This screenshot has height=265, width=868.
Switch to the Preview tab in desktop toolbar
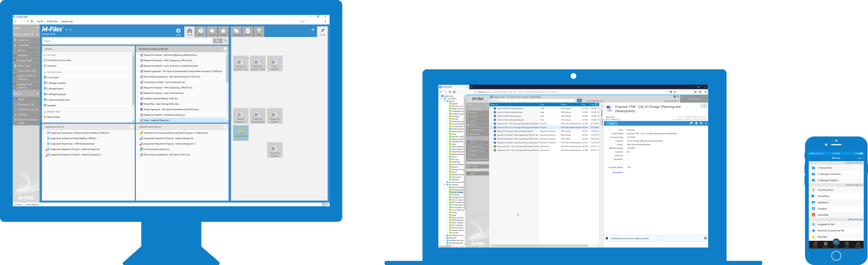point(248,31)
